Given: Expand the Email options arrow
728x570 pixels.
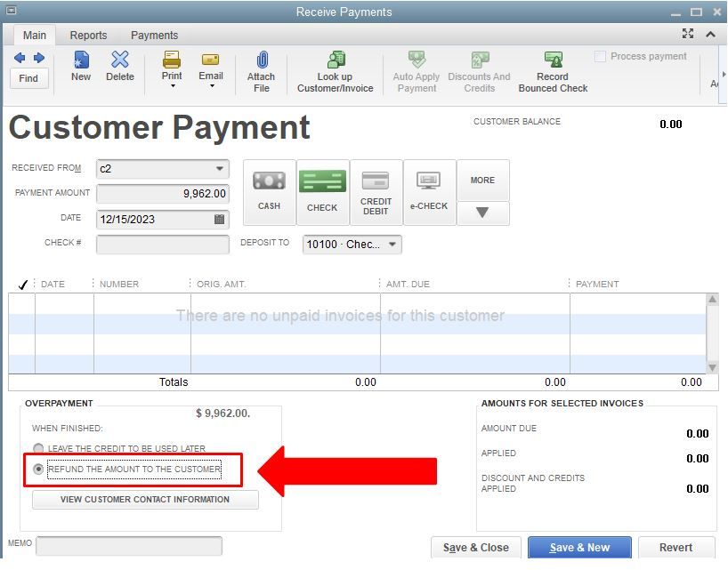Looking at the screenshot, I should click(x=212, y=85).
